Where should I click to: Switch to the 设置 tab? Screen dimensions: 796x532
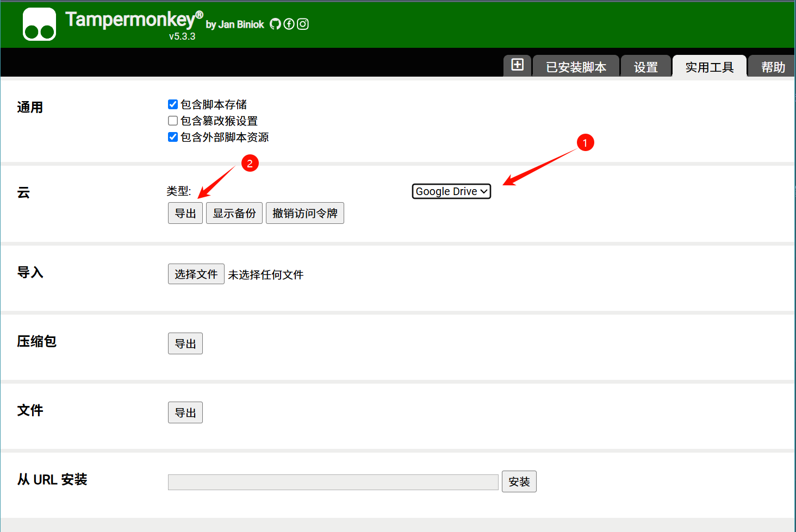646,66
